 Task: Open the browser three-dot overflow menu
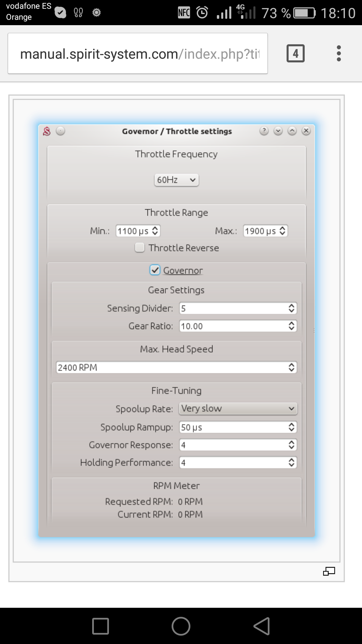click(x=339, y=53)
